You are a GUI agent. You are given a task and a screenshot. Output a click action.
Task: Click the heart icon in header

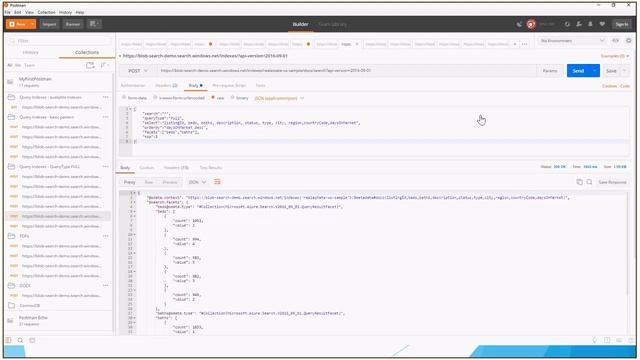(602, 24)
